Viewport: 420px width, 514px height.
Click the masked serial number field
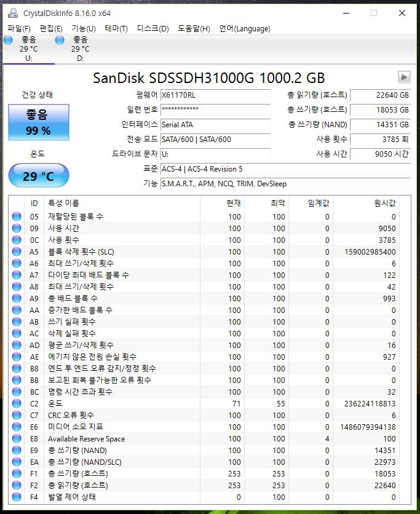click(215, 109)
